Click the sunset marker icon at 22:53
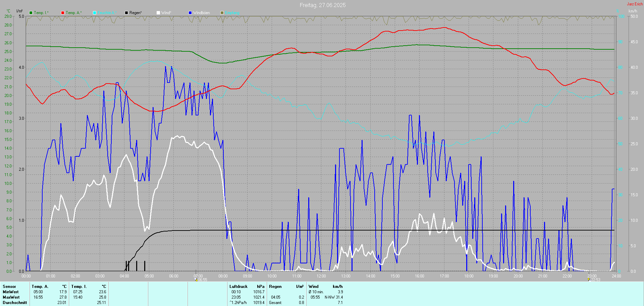The width and height of the screenshot is (644, 306). pyautogui.click(x=589, y=279)
